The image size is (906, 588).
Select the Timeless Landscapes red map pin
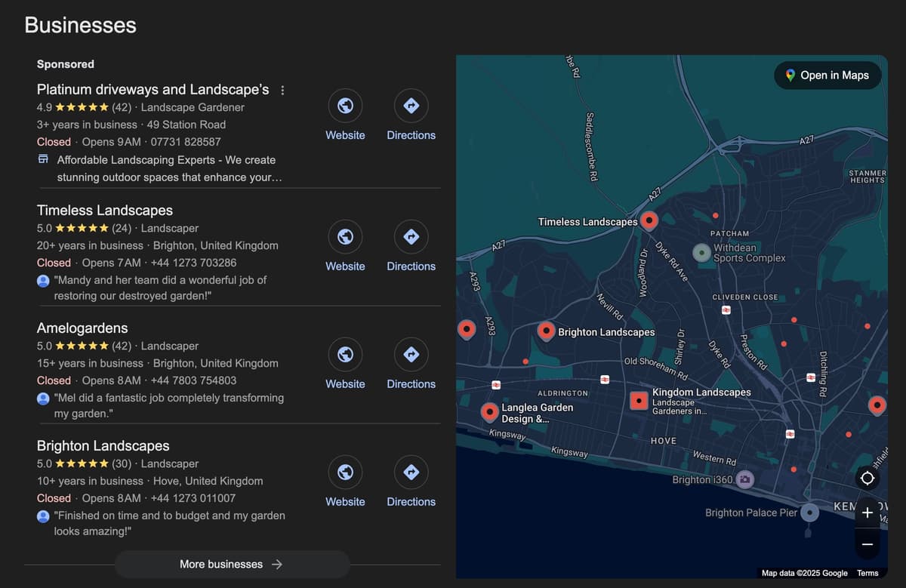click(x=650, y=220)
